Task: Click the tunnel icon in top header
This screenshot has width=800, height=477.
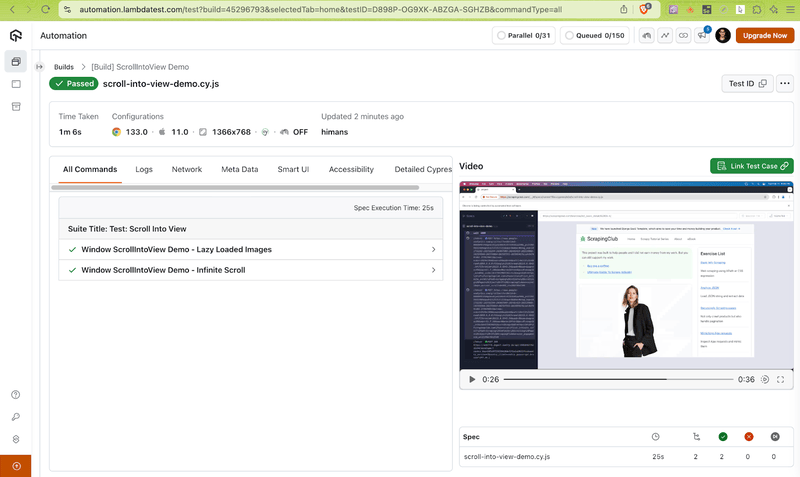Action: tap(646, 36)
